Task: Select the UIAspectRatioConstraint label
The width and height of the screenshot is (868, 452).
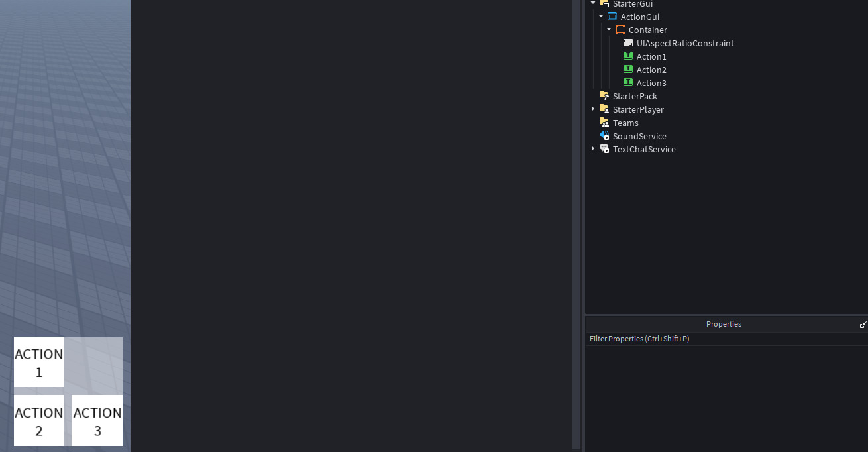Action: coord(685,43)
